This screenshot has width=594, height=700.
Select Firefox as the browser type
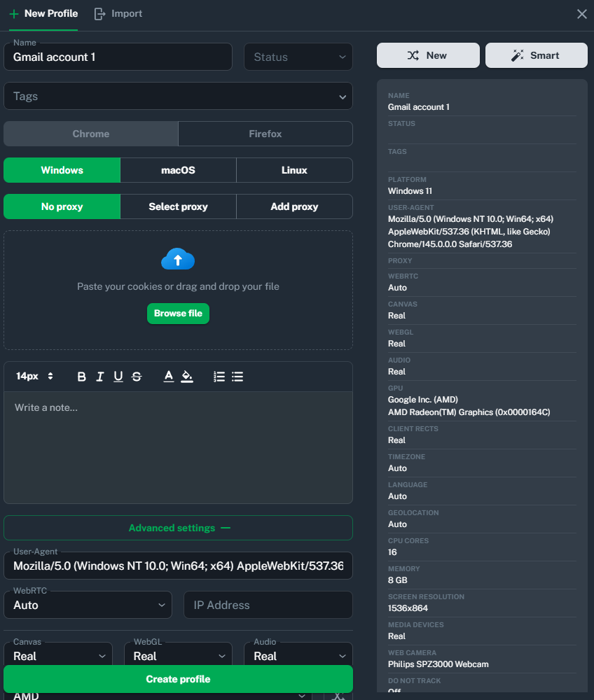pos(265,134)
